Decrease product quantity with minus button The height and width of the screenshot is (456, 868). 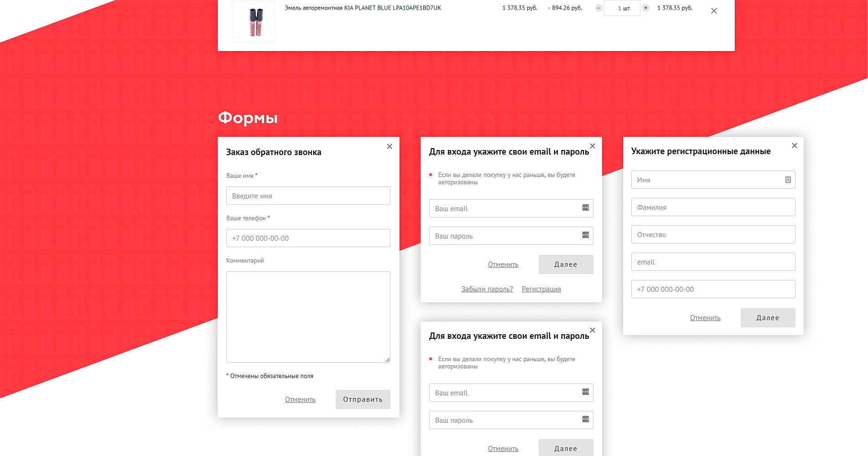pos(598,8)
